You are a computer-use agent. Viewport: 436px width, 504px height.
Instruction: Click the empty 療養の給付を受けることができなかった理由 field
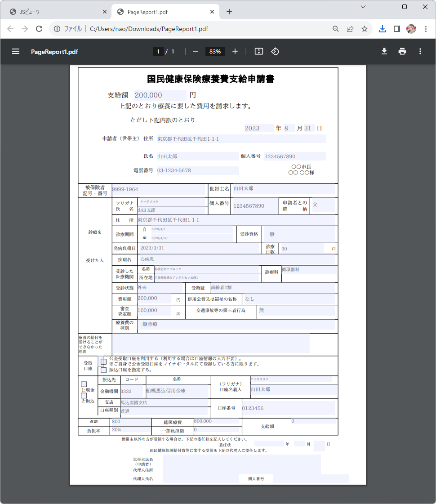click(211, 343)
